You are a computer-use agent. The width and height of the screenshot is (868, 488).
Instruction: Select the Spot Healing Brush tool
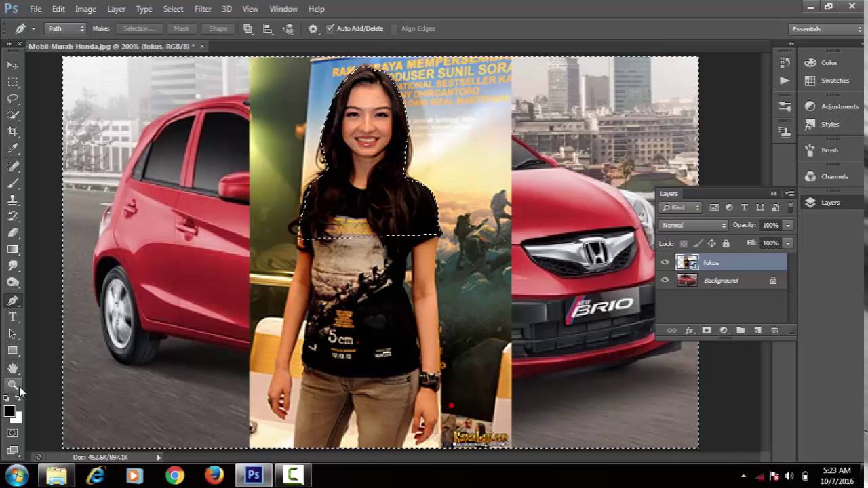[x=13, y=167]
